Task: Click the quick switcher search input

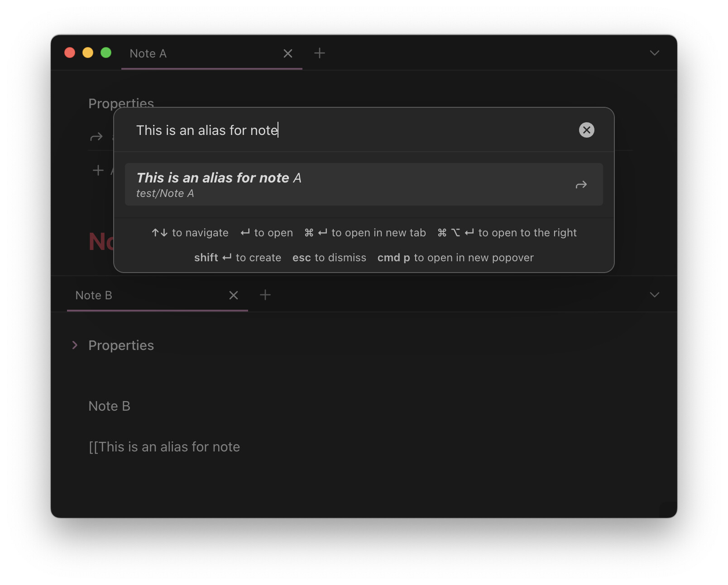Action: 353,130
